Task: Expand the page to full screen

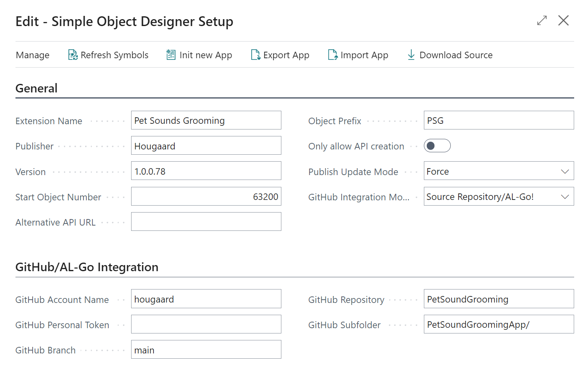Action: 542,20
